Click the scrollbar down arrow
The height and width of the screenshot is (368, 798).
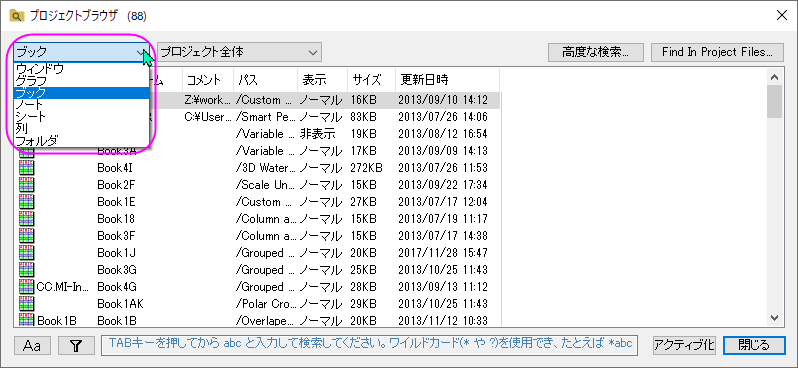[x=775, y=318]
